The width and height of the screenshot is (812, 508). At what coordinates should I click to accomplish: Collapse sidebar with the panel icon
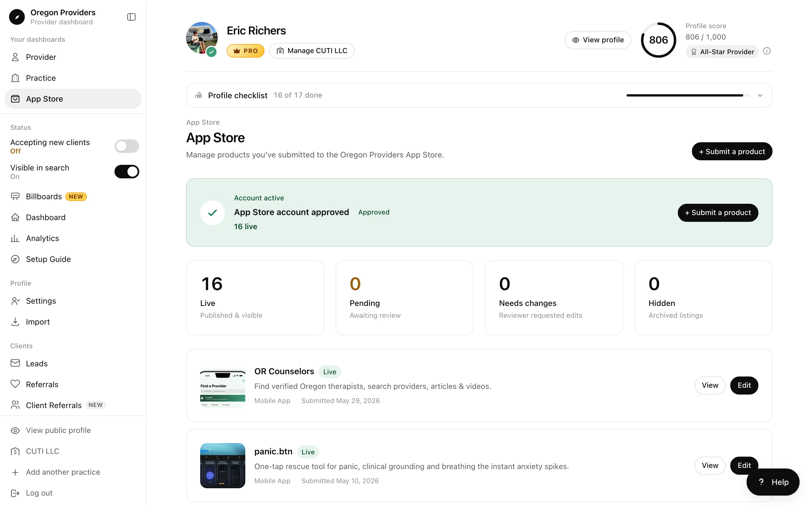coord(131,17)
